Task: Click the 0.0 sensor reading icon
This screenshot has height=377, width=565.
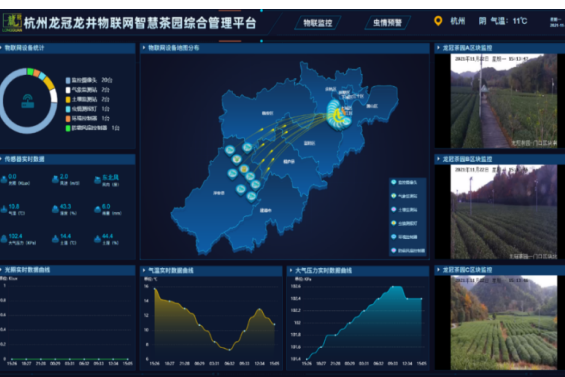Action: (x=4, y=179)
